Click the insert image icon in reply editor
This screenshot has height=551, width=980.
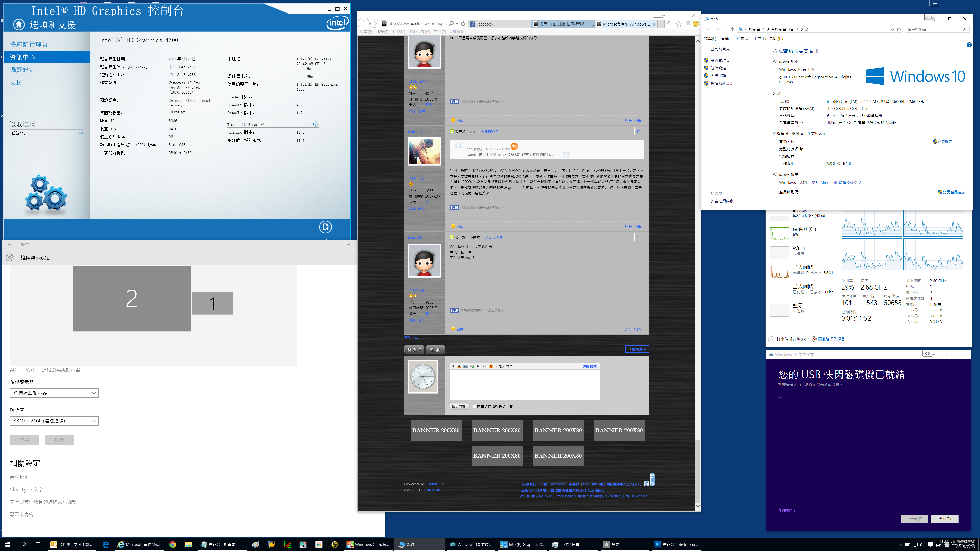click(x=465, y=366)
